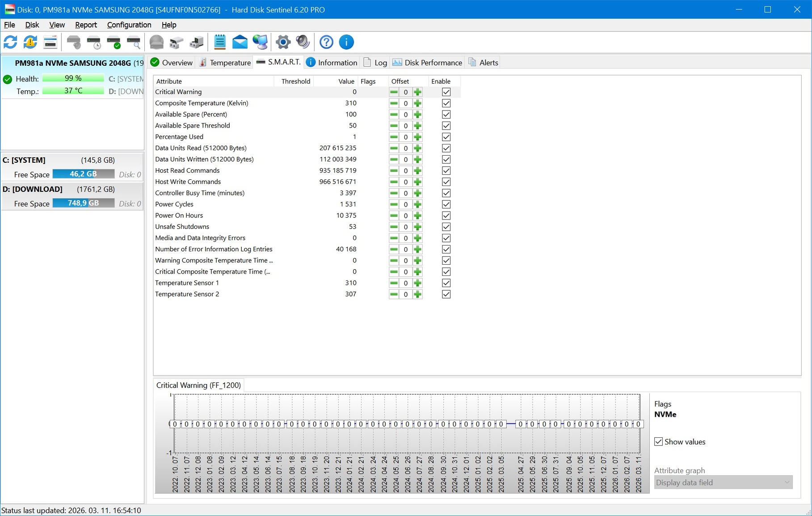Click plus offset for Available Spare (Percent)
The height and width of the screenshot is (516, 812).
(417, 114)
